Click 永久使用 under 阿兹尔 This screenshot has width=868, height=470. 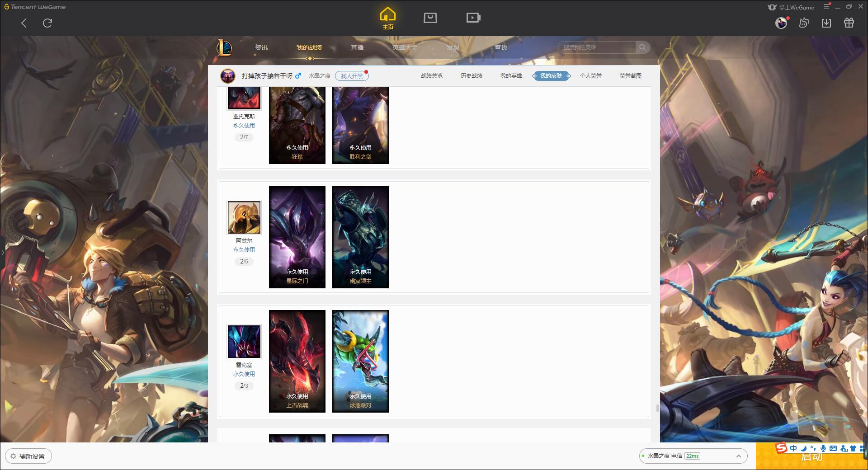click(x=244, y=249)
